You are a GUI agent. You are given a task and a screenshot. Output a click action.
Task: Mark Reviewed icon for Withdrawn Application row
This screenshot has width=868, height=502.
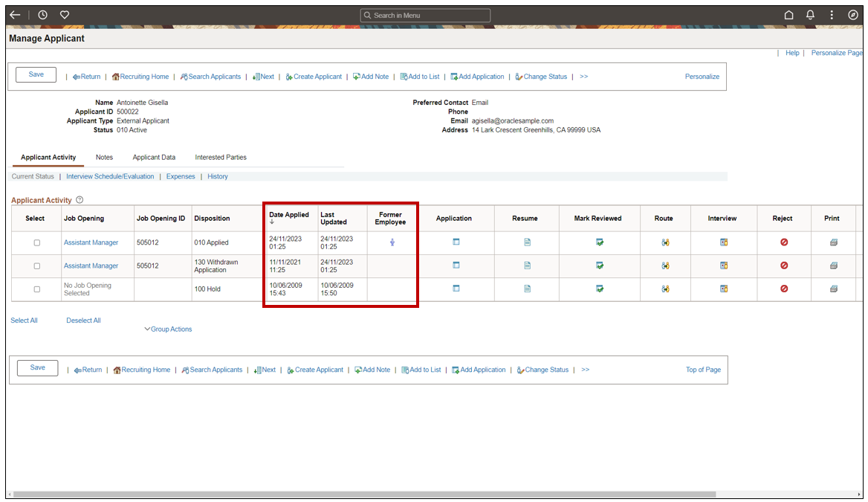click(x=600, y=266)
